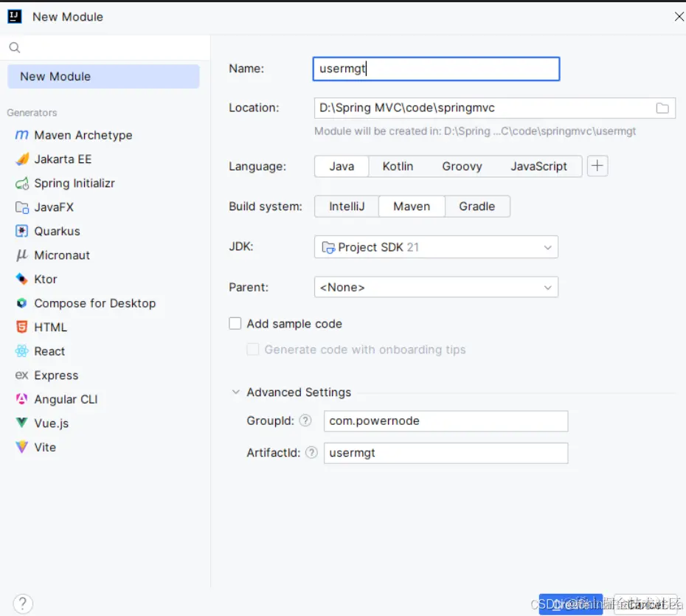Select the React generator
686x616 pixels.
tap(40, 351)
